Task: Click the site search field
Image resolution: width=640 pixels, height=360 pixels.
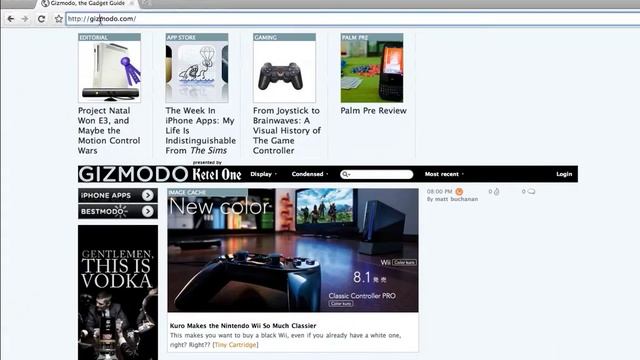Action: (376, 174)
